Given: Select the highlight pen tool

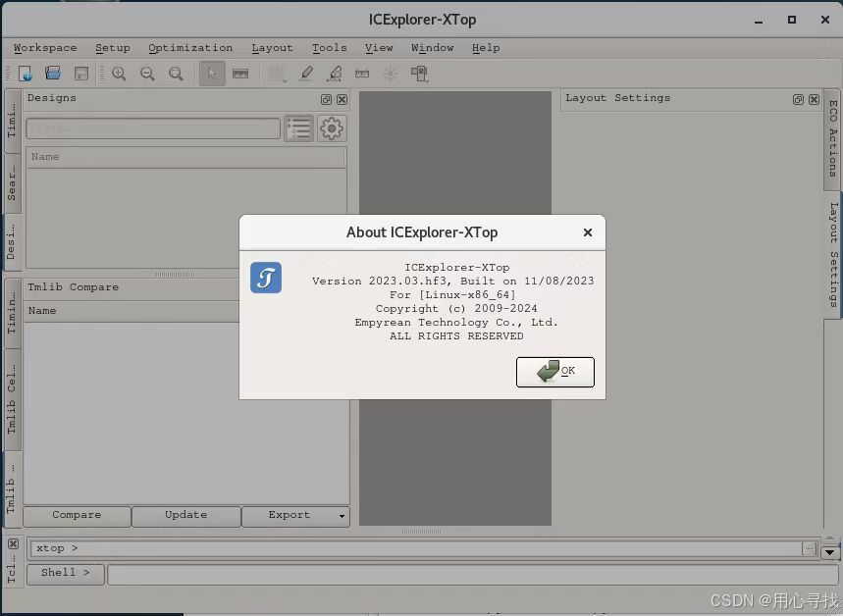Looking at the screenshot, I should point(306,74).
